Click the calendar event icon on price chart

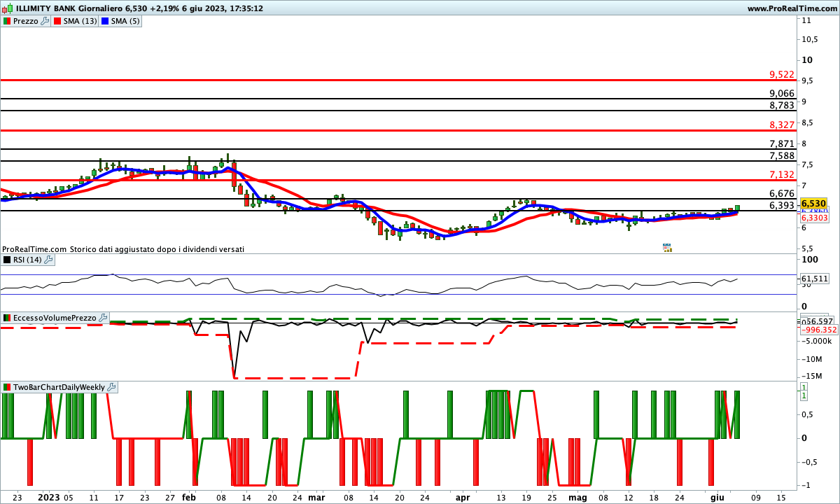tap(667, 247)
